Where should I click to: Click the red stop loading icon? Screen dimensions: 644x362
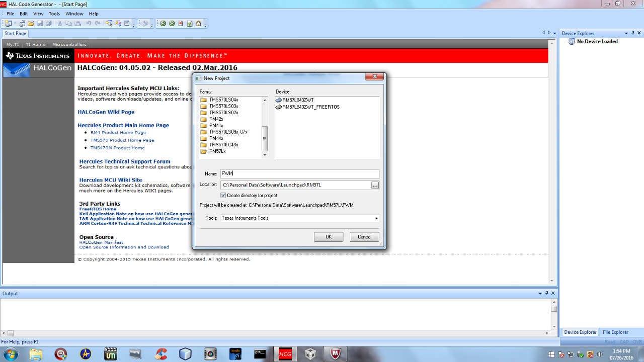[x=180, y=24]
